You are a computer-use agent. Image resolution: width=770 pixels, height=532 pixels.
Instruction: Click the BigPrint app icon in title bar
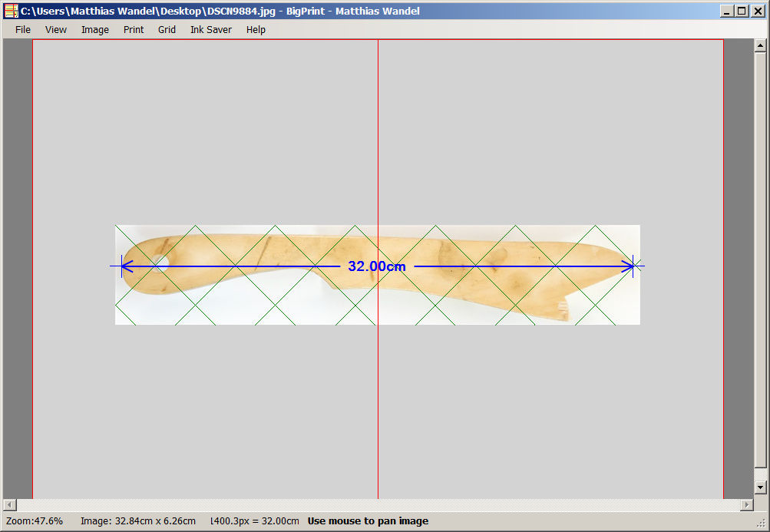coord(11,11)
